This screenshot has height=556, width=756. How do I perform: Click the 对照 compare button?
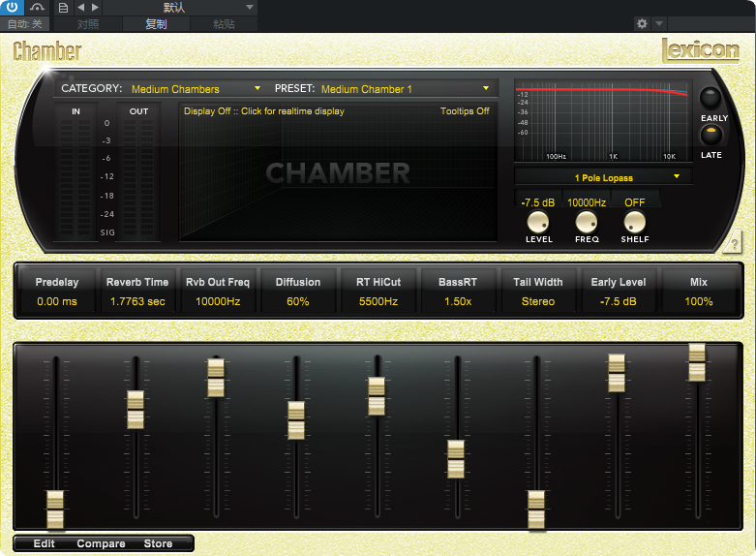click(x=88, y=24)
